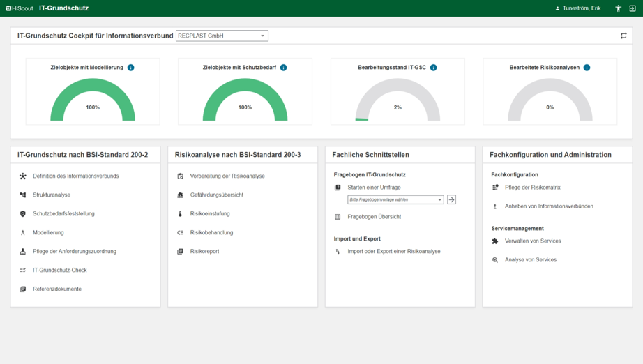Open the IT-Grundschutz-Check link

(x=60, y=271)
